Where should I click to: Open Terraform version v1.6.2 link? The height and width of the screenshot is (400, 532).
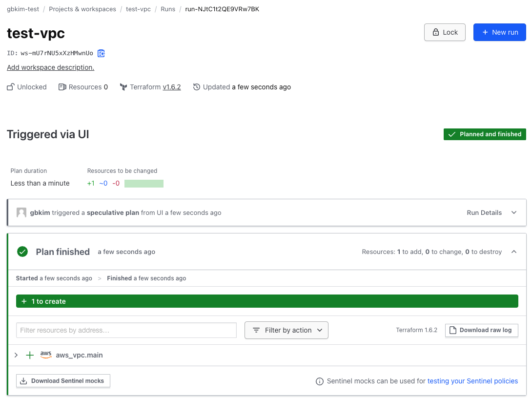click(x=172, y=87)
